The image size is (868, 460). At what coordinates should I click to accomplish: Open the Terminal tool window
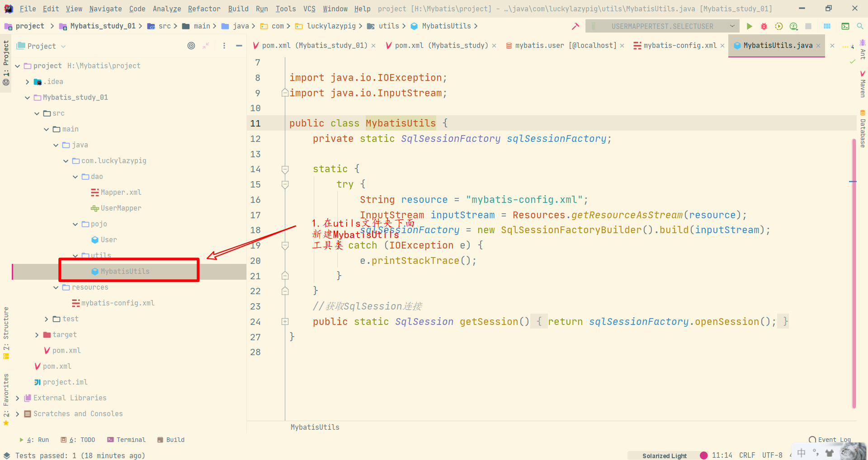click(126, 440)
